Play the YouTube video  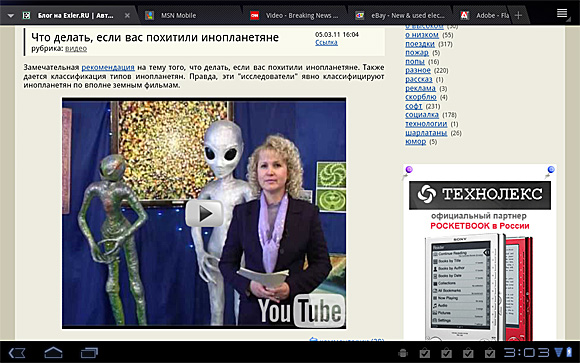pyautogui.click(x=204, y=214)
